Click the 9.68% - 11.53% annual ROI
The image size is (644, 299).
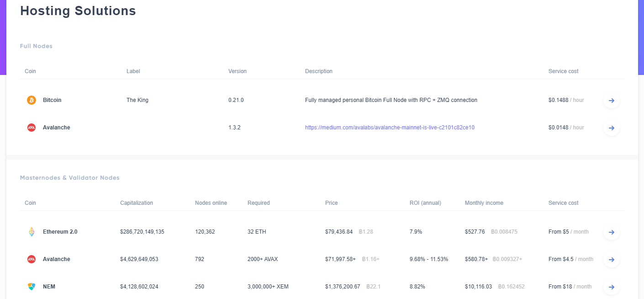tap(429, 259)
